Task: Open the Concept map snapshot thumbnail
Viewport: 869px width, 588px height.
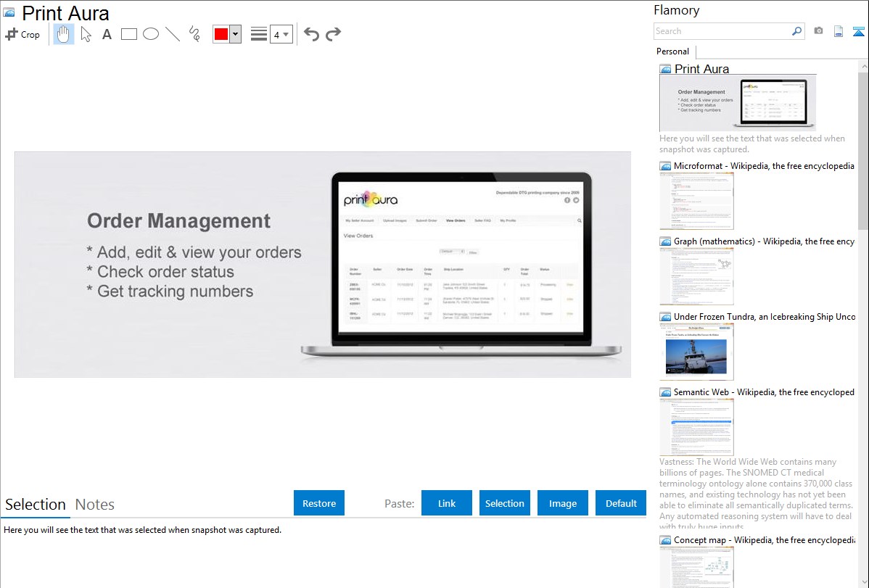Action: pos(696,567)
